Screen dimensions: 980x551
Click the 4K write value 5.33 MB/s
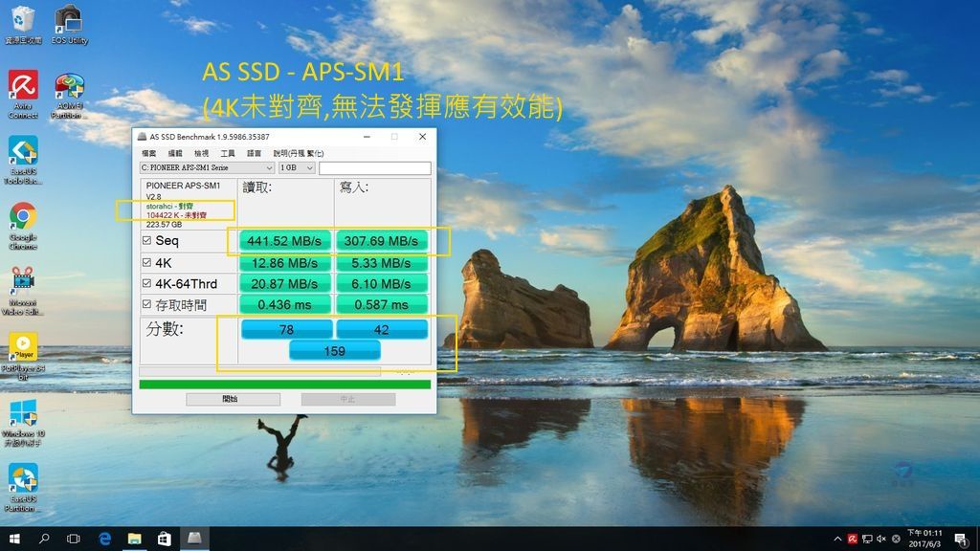pos(381,263)
